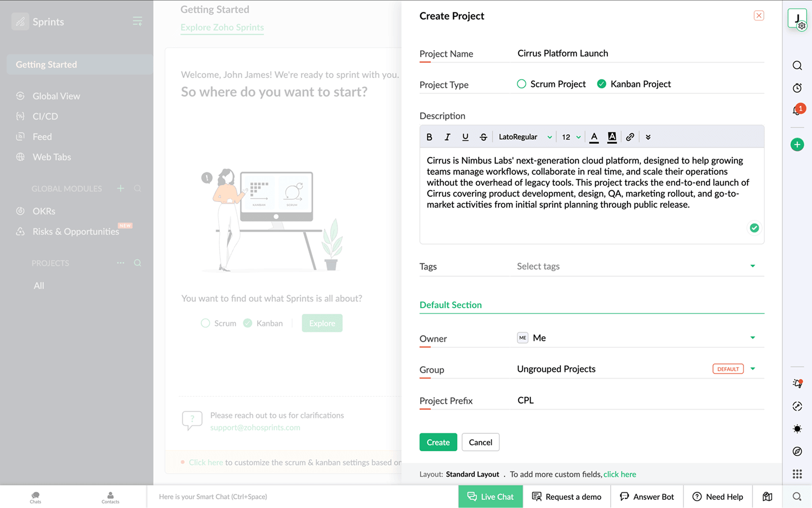Close the Create Project panel

click(759, 16)
